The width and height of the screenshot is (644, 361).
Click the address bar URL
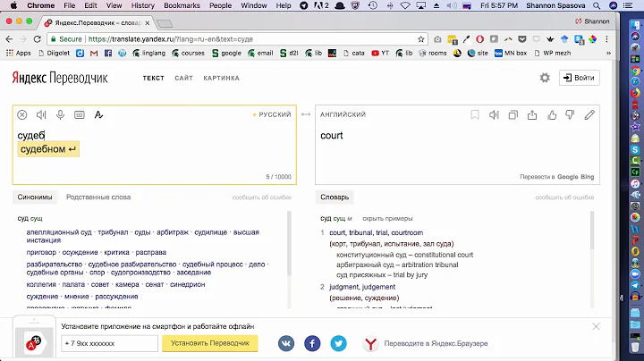pyautogui.click(x=171, y=39)
